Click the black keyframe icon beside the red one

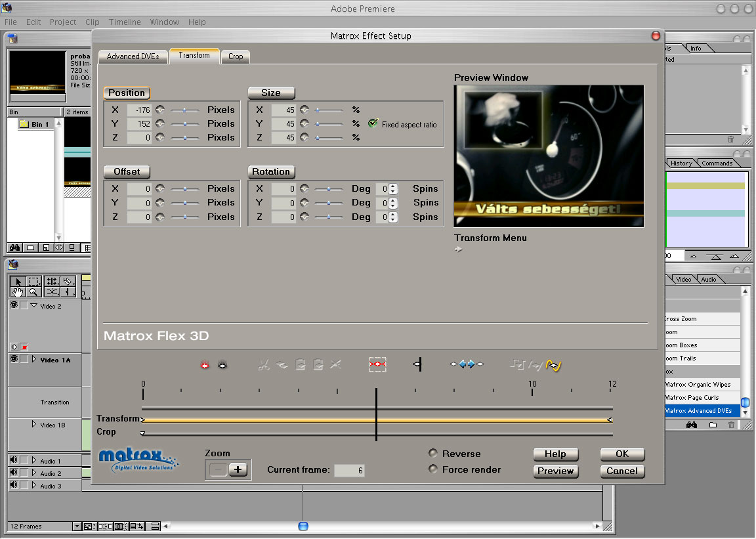[222, 366]
